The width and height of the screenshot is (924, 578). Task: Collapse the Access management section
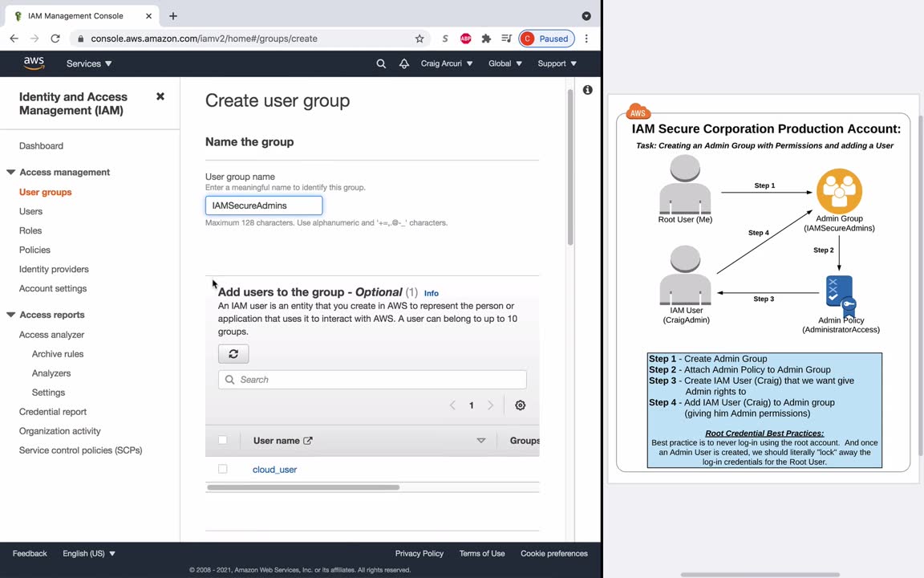[10, 173]
